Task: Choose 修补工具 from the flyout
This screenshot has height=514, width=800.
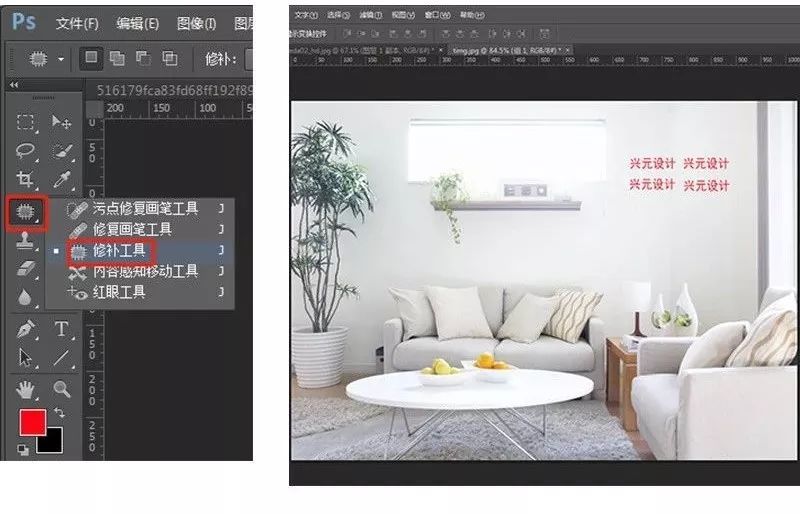Action: (x=141, y=251)
